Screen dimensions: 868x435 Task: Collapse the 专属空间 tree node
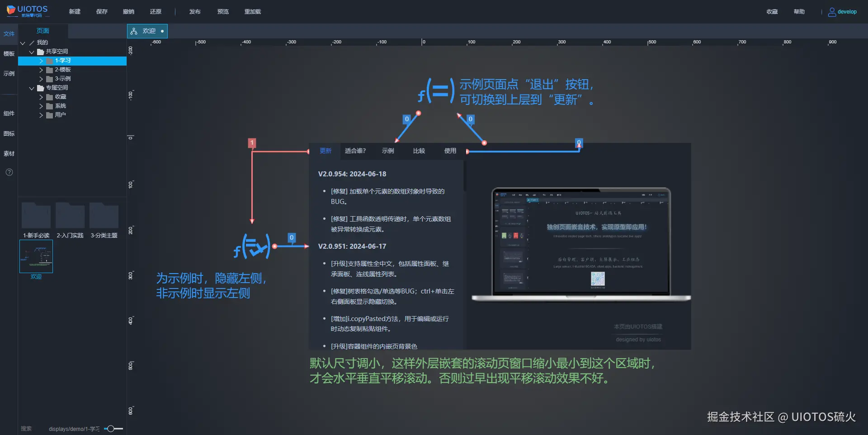point(32,88)
